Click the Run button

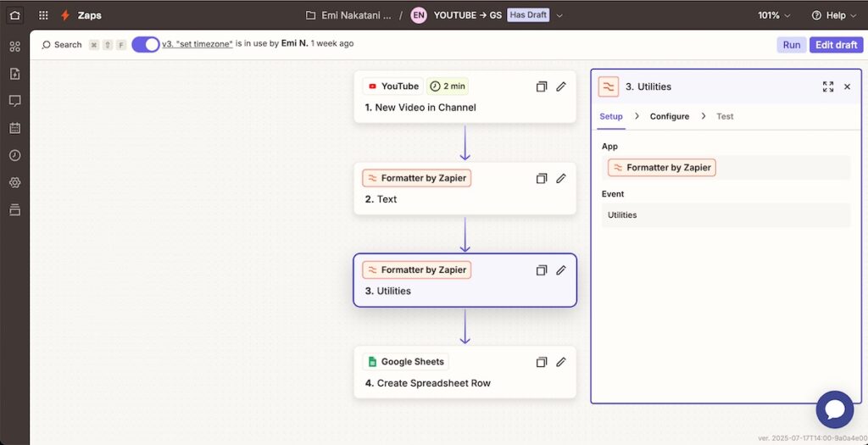(x=792, y=45)
